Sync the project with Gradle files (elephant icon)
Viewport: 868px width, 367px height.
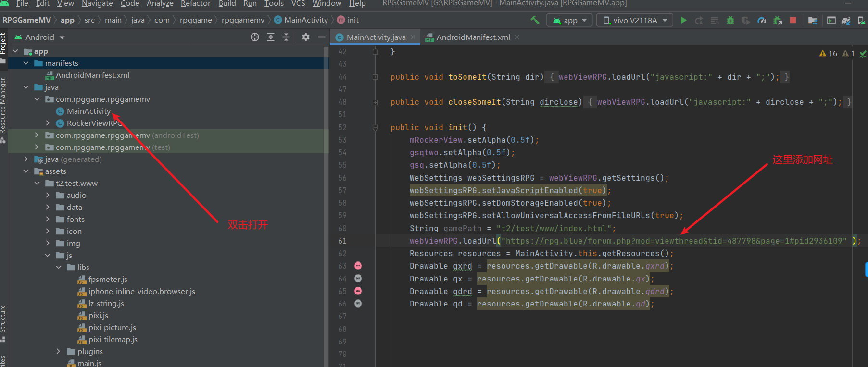(846, 20)
